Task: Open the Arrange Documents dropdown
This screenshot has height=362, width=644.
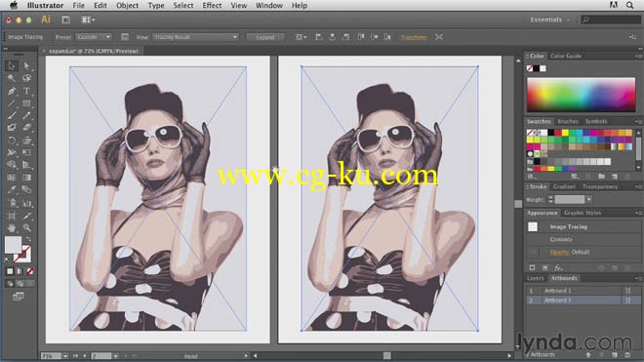Action: (88, 20)
